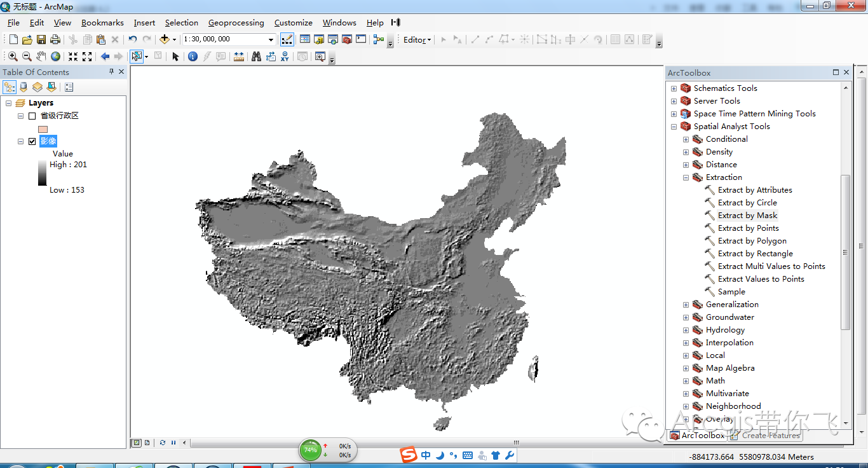Switch to Data View button
The image size is (868, 468).
pos(136,443)
